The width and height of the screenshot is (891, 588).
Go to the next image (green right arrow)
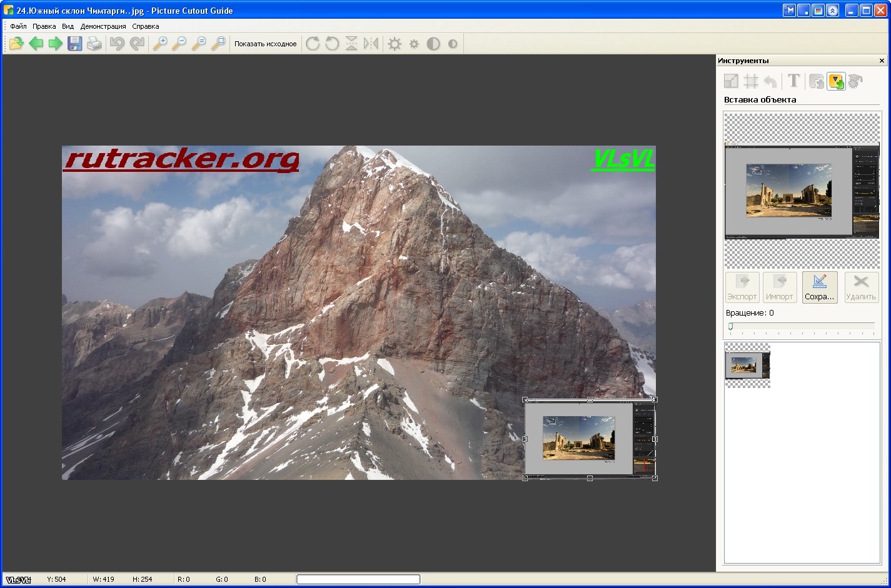(56, 44)
